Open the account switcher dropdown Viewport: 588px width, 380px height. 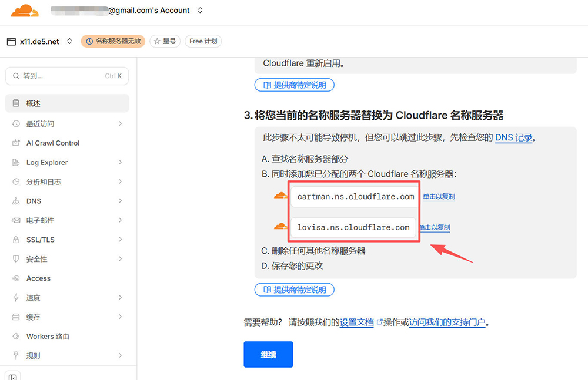[x=200, y=11]
